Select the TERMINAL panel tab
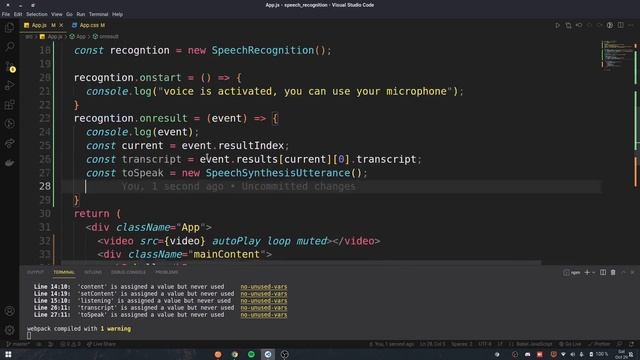 click(x=64, y=272)
